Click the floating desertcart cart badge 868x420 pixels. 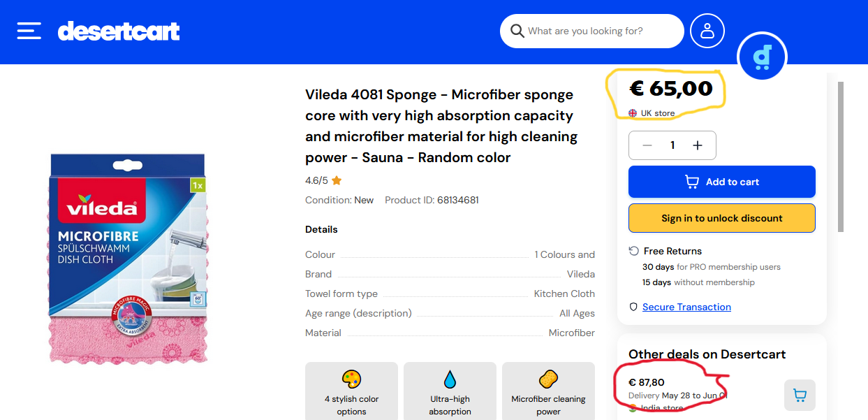pos(762,57)
